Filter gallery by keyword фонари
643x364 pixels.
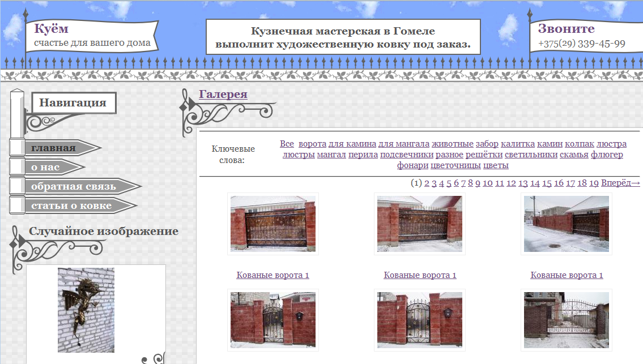click(412, 165)
